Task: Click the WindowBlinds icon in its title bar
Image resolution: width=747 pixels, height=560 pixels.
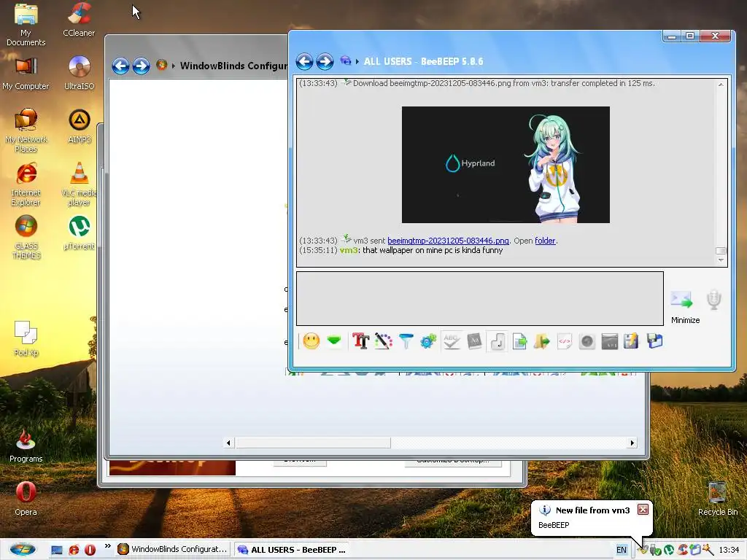Action: coord(161,65)
